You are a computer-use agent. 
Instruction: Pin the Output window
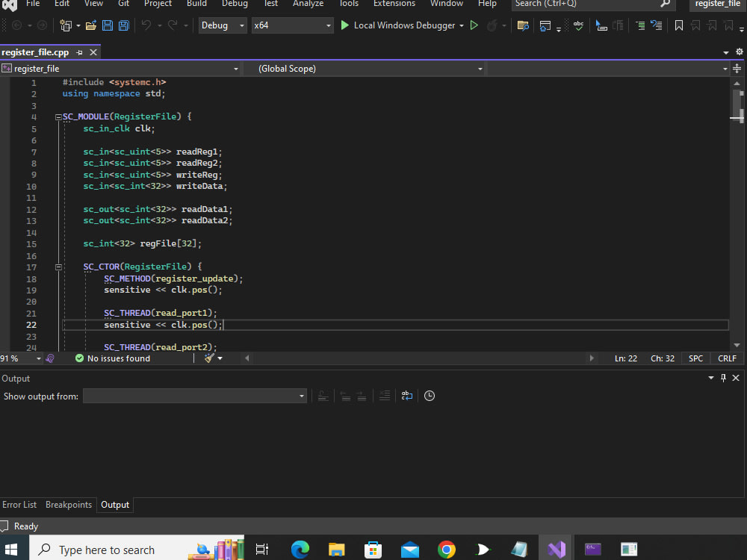(723, 378)
